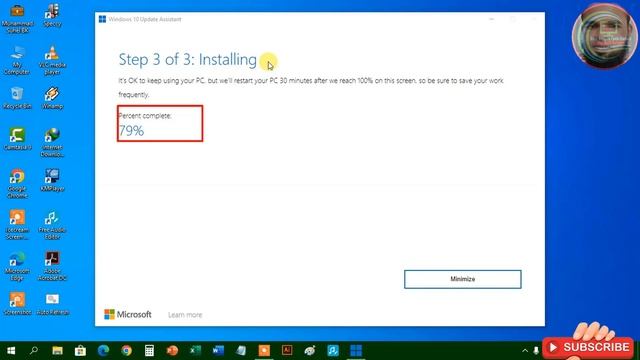Viewport: 640px width, 360px height.
Task: Open the Microsoft Edge desktop shortcut
Action: tap(17, 266)
